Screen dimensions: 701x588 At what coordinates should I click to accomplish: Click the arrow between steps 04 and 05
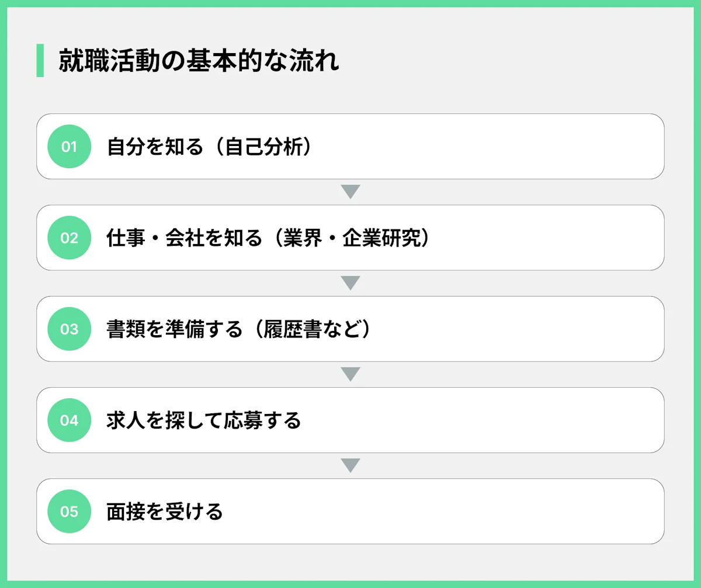[350, 465]
